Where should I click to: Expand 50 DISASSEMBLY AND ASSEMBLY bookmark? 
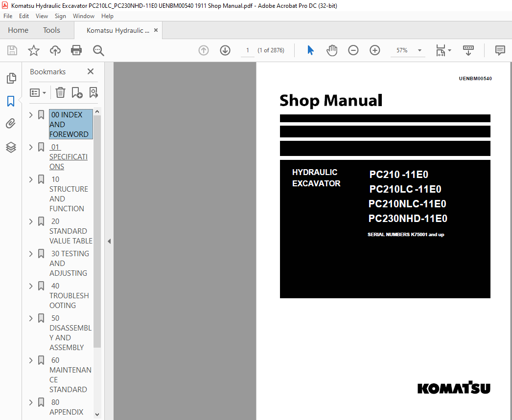coord(31,318)
